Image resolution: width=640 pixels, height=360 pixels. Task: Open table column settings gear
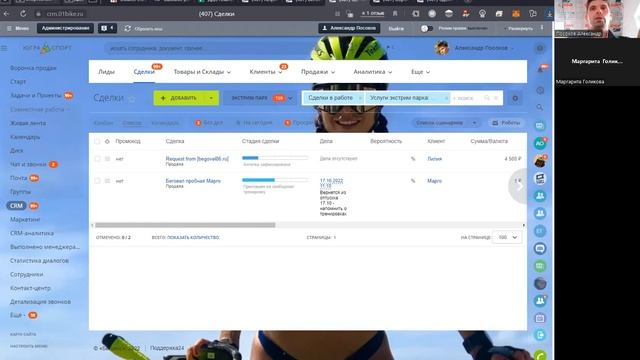(107, 142)
